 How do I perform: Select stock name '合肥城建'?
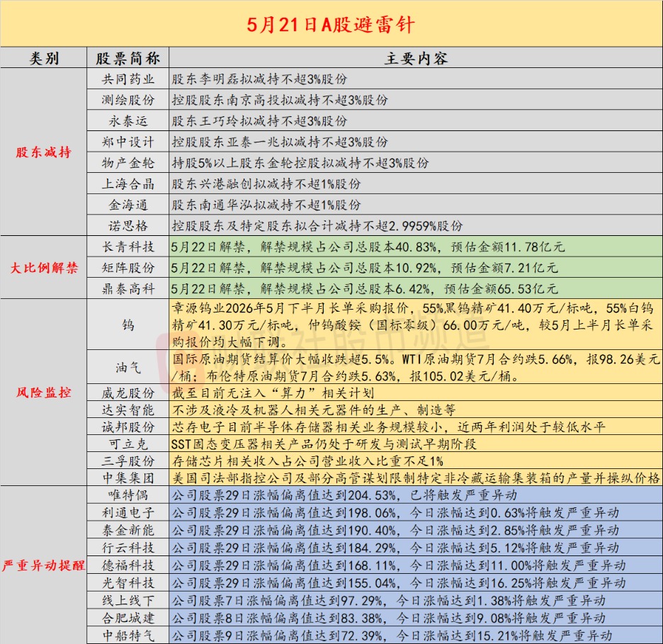tap(127, 618)
